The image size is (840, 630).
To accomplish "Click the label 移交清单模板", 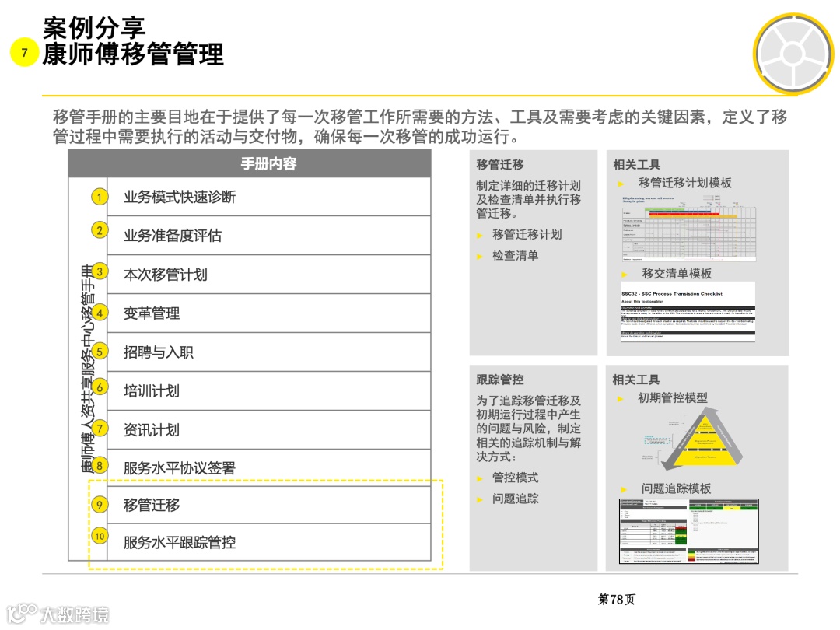I will (677, 274).
